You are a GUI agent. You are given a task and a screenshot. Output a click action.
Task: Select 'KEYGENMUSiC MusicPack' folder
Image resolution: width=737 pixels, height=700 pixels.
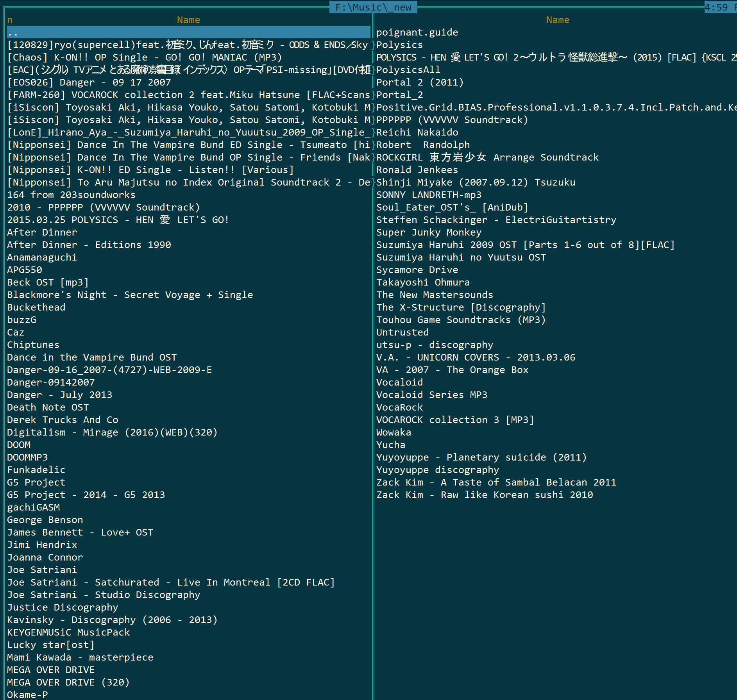pyautogui.click(x=68, y=632)
